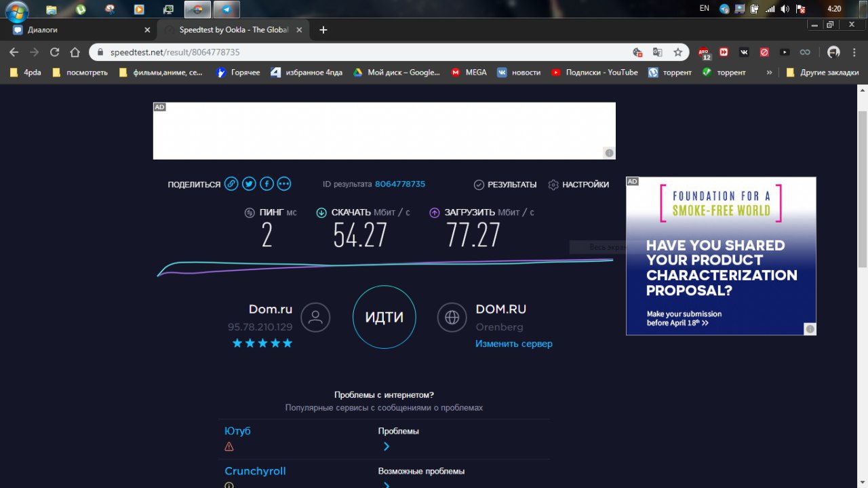Reload the Speedtest page

[55, 52]
